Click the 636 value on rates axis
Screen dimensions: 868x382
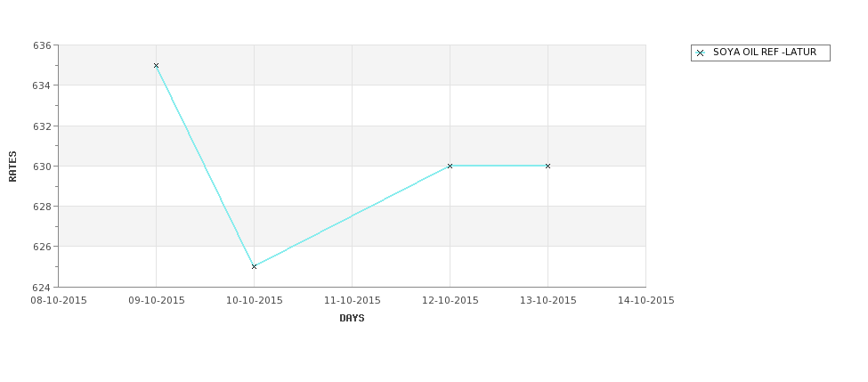tap(42, 45)
